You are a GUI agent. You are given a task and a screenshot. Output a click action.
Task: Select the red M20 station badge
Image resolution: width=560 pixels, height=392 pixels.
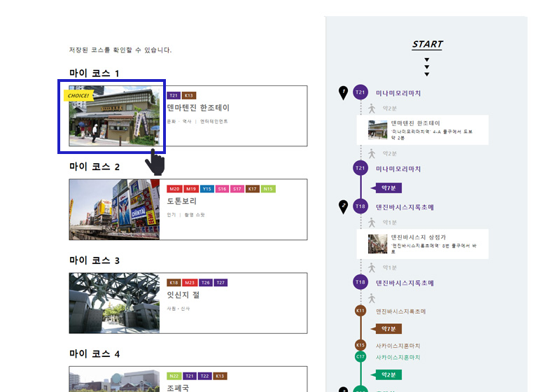pos(174,189)
